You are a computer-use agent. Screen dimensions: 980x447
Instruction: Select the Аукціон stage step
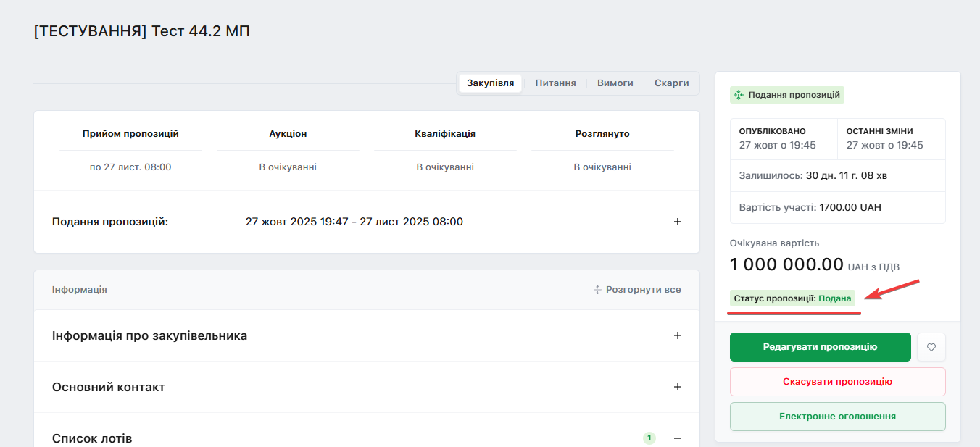click(x=288, y=134)
